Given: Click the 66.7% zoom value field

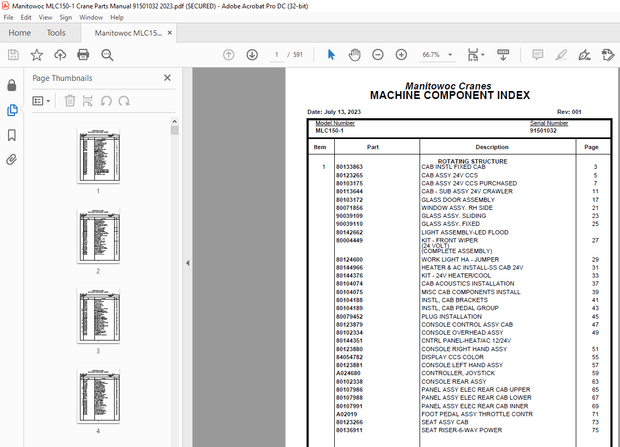Looking at the screenshot, I should tap(431, 55).
